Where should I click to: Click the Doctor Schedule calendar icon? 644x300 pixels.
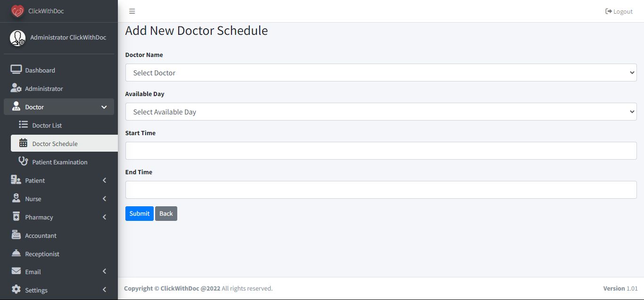(23, 143)
